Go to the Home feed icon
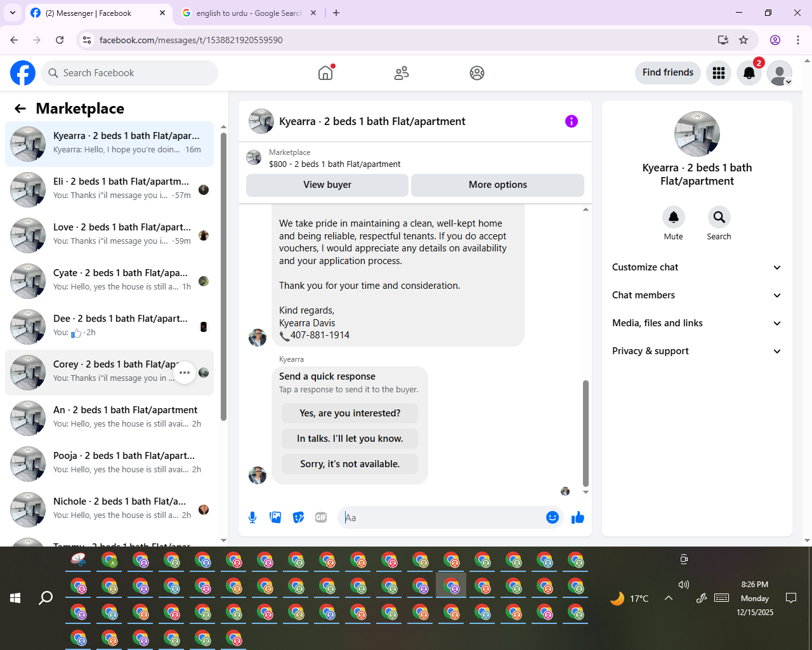Image resolution: width=812 pixels, height=650 pixels. tap(325, 73)
